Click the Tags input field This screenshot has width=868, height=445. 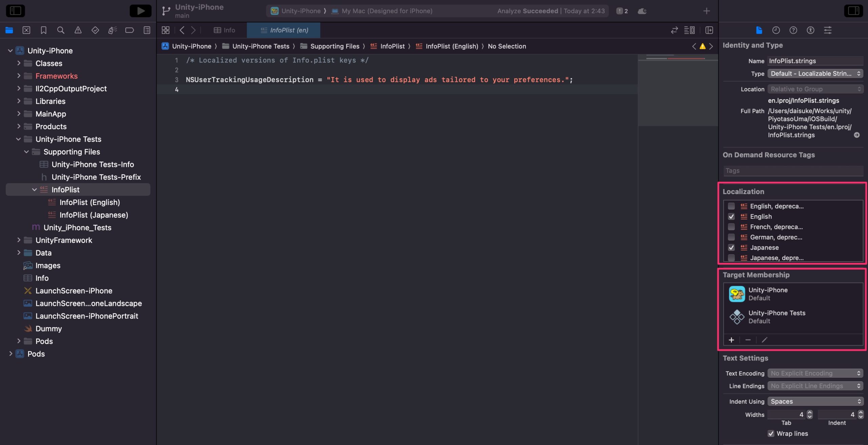pyautogui.click(x=793, y=171)
